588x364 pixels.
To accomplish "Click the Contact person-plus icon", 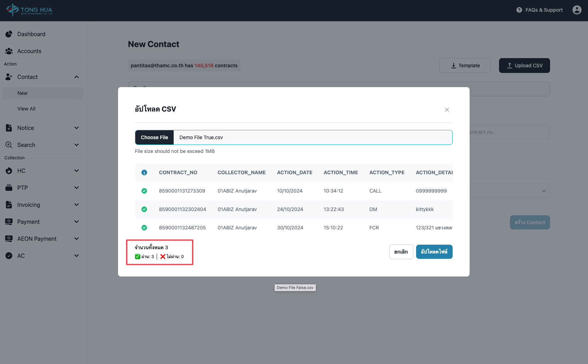I will [9, 77].
